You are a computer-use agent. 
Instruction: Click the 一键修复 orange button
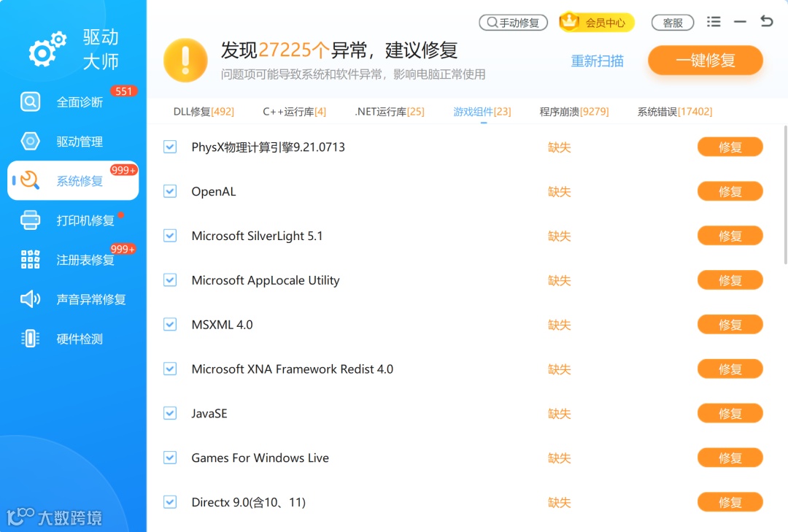tap(706, 61)
